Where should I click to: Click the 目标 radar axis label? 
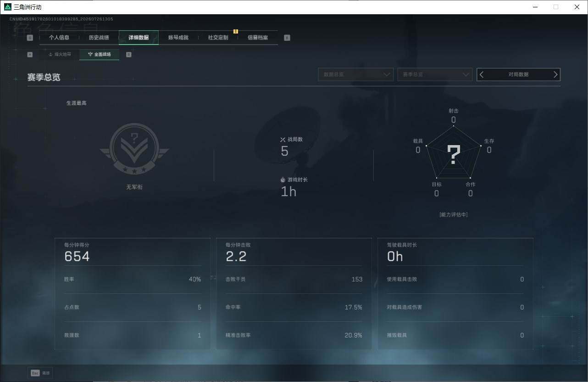point(437,185)
